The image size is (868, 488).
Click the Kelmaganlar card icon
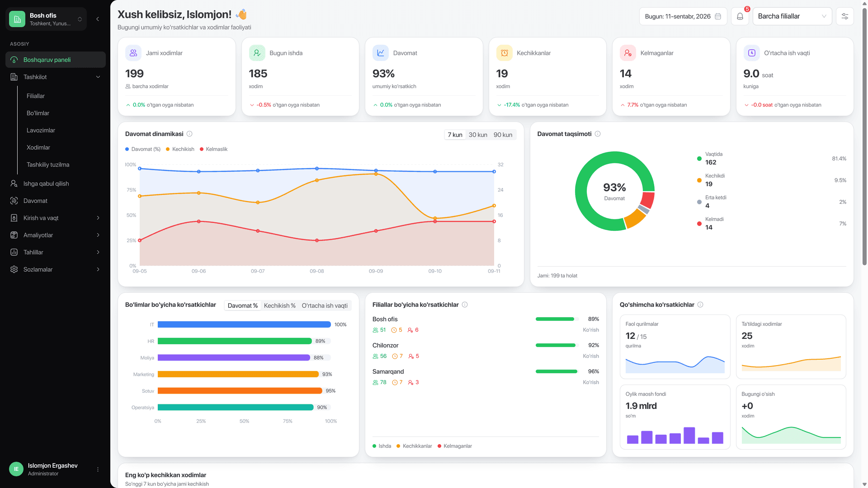(x=628, y=53)
